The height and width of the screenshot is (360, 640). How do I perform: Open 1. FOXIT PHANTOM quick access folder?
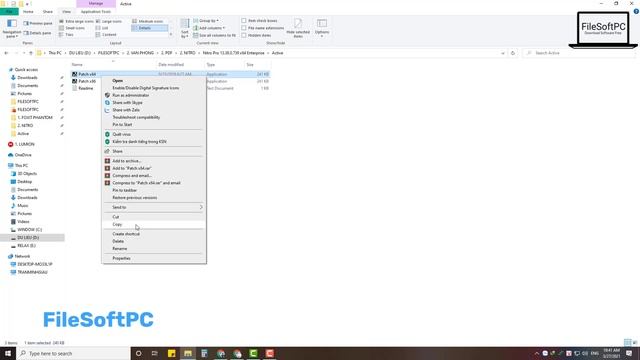coord(35,118)
